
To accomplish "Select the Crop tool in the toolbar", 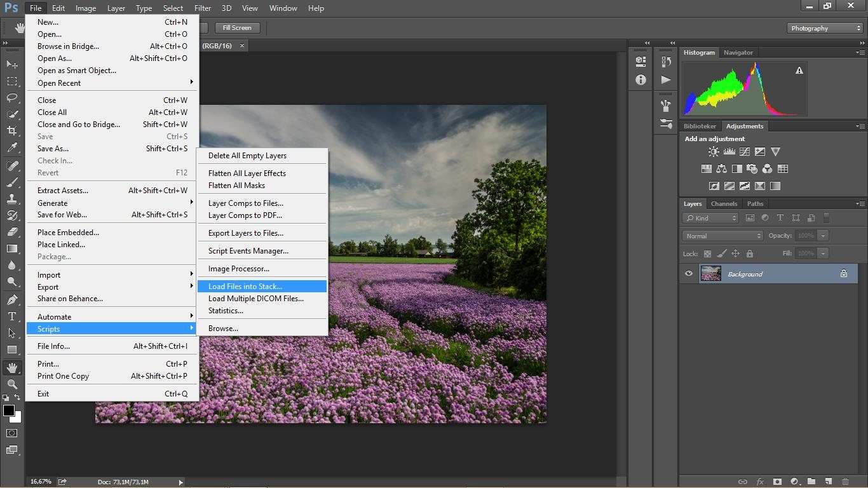I will click(x=11, y=131).
